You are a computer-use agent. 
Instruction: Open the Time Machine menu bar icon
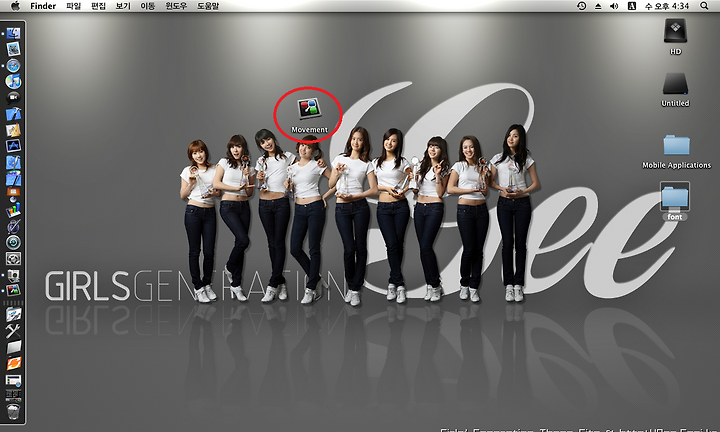tap(581, 6)
